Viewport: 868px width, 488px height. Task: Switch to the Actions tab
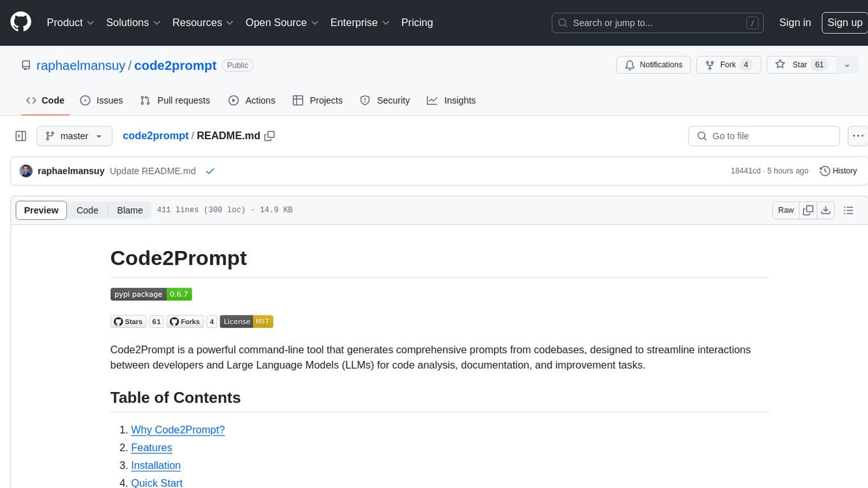251,100
